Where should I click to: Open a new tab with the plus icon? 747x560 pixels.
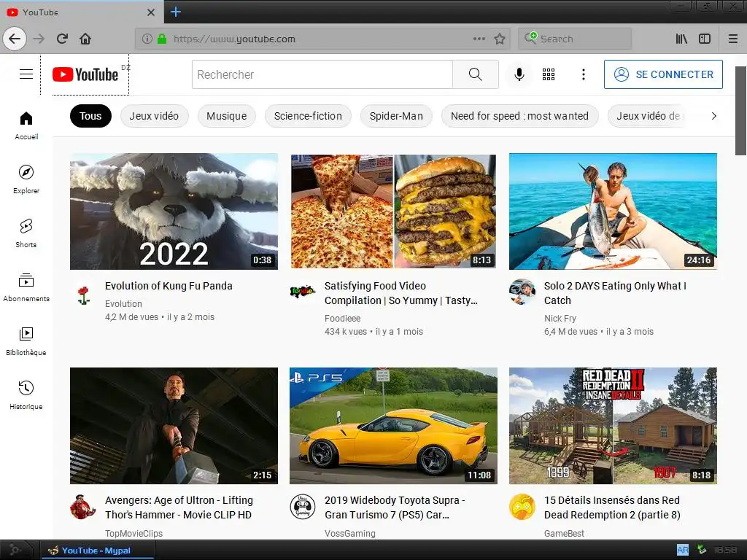click(175, 12)
